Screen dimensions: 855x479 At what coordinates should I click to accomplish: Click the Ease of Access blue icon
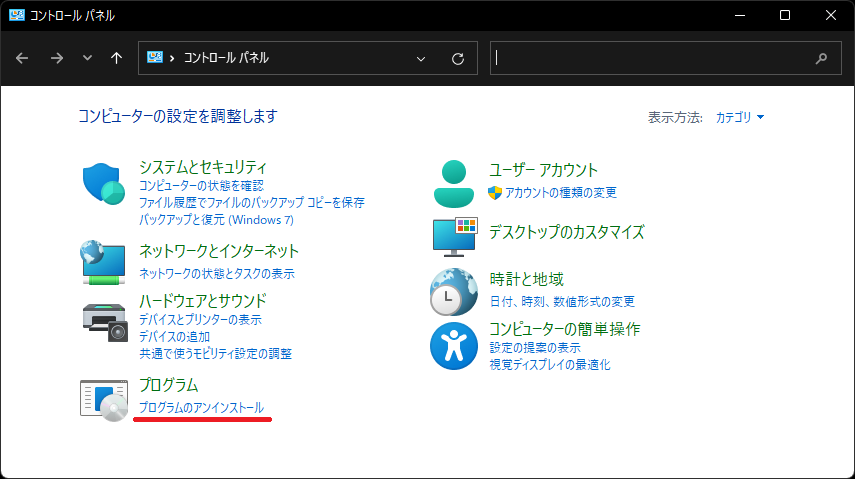point(454,346)
